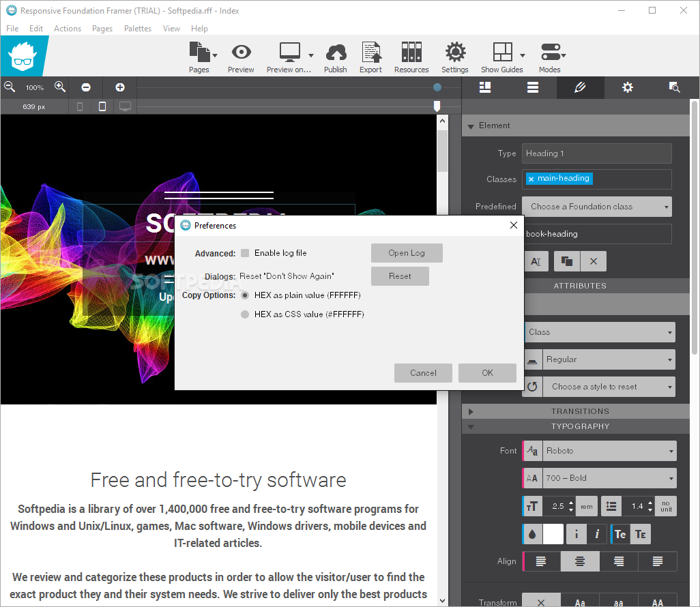Select HEX as CSS value option
The width and height of the screenshot is (700, 607).
point(245,314)
